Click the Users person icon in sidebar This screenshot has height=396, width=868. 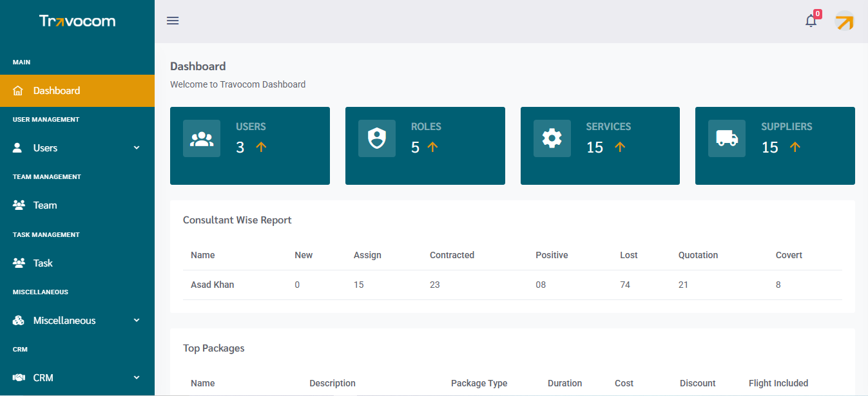coord(17,147)
